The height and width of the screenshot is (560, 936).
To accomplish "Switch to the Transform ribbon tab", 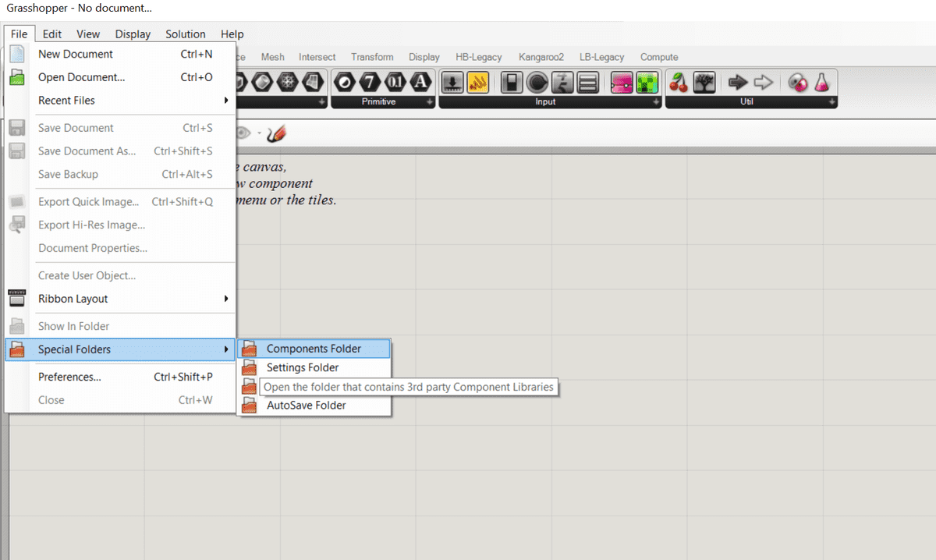I will coord(372,57).
